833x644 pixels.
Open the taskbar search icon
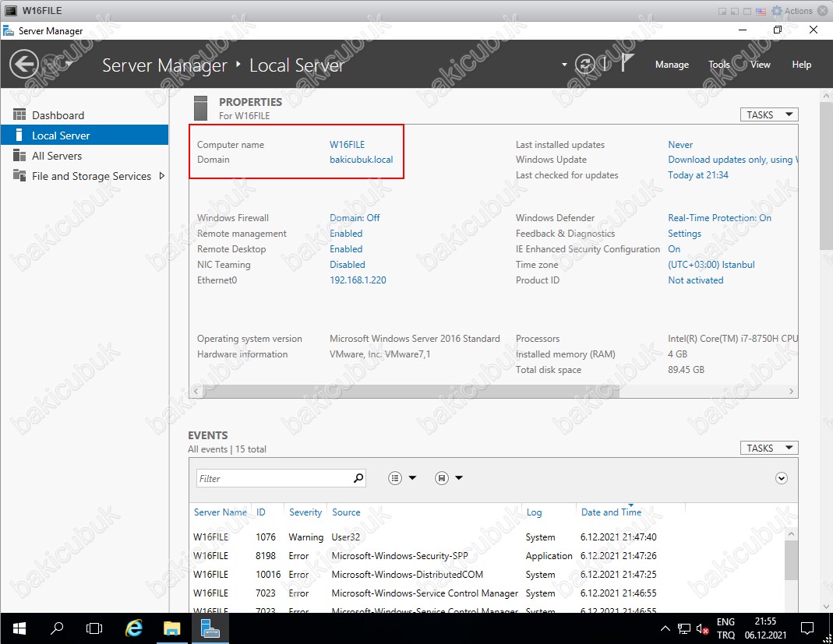tap(56, 628)
